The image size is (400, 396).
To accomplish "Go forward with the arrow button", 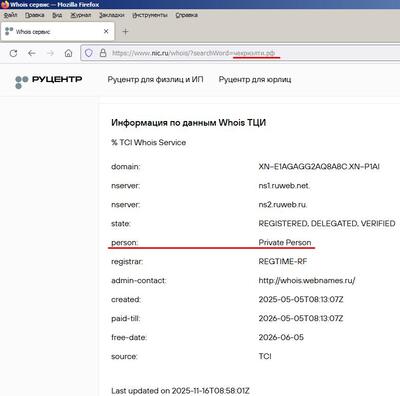I will pos(50,53).
